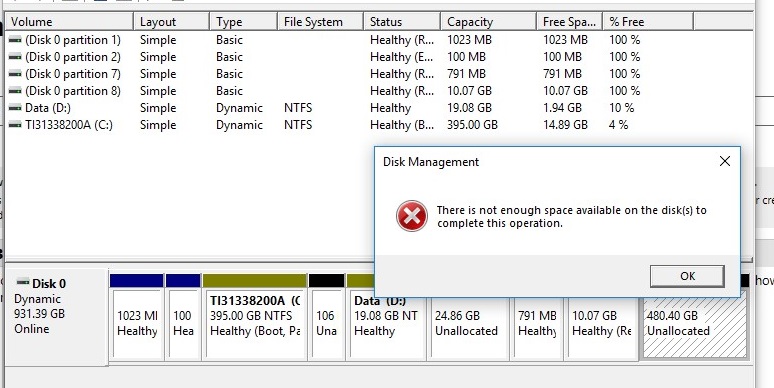The image size is (774, 388).
Task: Select the 106 unallocated block
Action: pos(326,317)
